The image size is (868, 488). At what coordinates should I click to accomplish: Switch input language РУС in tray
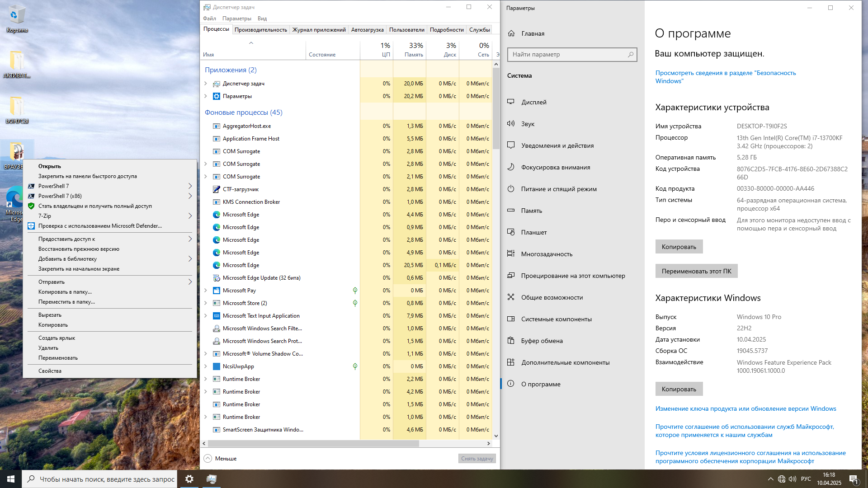coord(806,479)
